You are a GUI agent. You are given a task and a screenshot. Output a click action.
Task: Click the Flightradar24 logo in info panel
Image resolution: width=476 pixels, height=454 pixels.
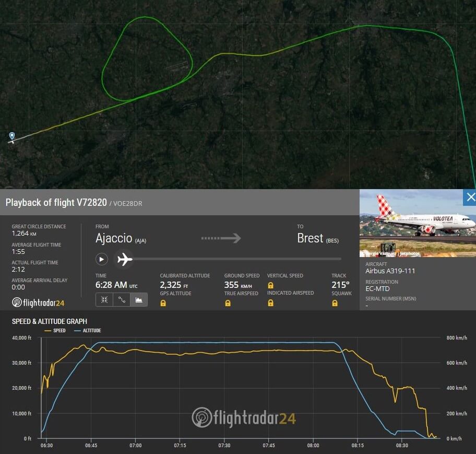click(x=38, y=302)
